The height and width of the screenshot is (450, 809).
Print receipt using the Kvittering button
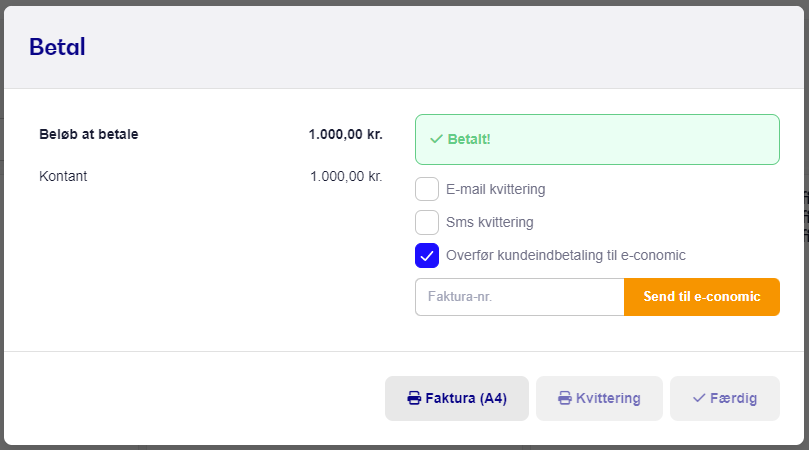pos(599,398)
